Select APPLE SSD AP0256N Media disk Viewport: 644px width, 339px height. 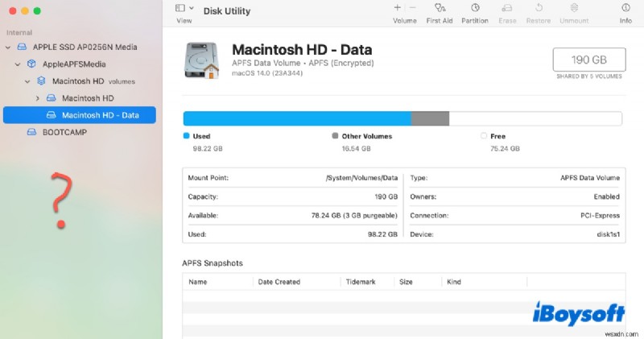pyautogui.click(x=85, y=48)
